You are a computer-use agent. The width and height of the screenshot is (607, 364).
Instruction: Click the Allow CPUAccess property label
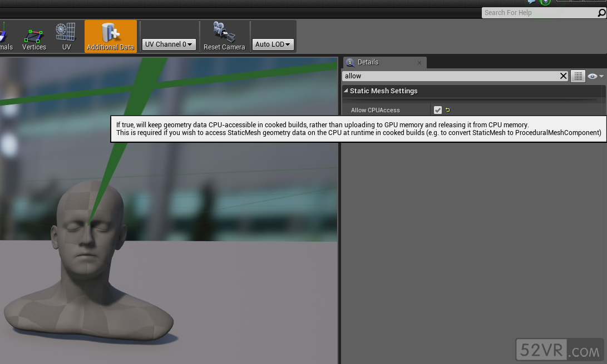tap(375, 110)
